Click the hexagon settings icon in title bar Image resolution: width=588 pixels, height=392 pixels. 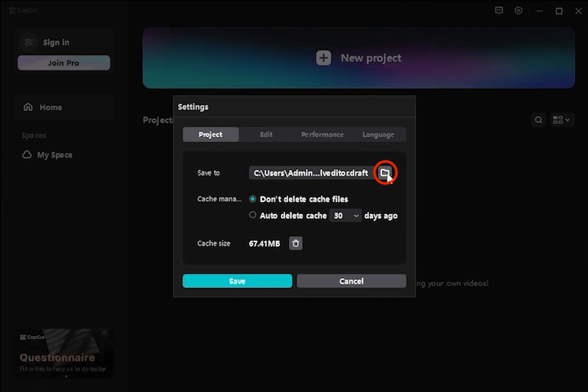[x=519, y=11]
